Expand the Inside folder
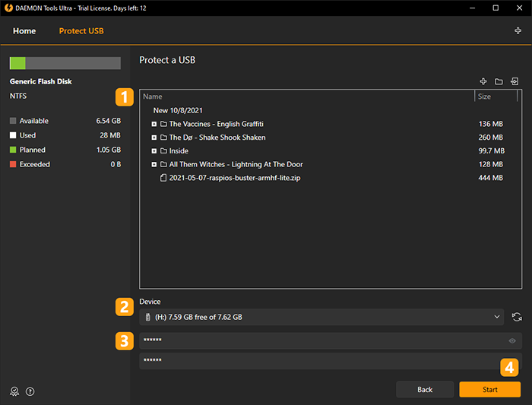 154,151
